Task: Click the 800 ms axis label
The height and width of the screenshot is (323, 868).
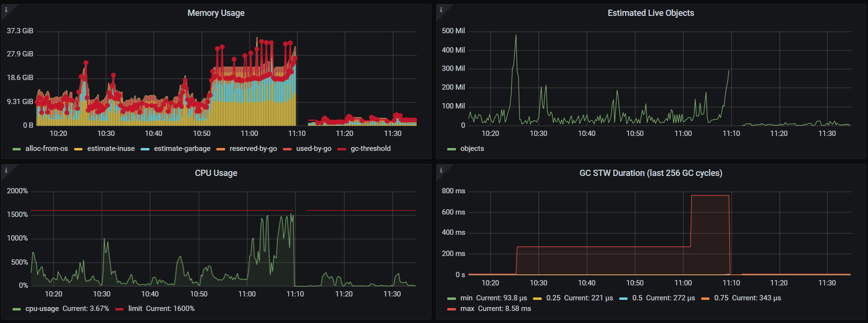Action: click(x=454, y=191)
